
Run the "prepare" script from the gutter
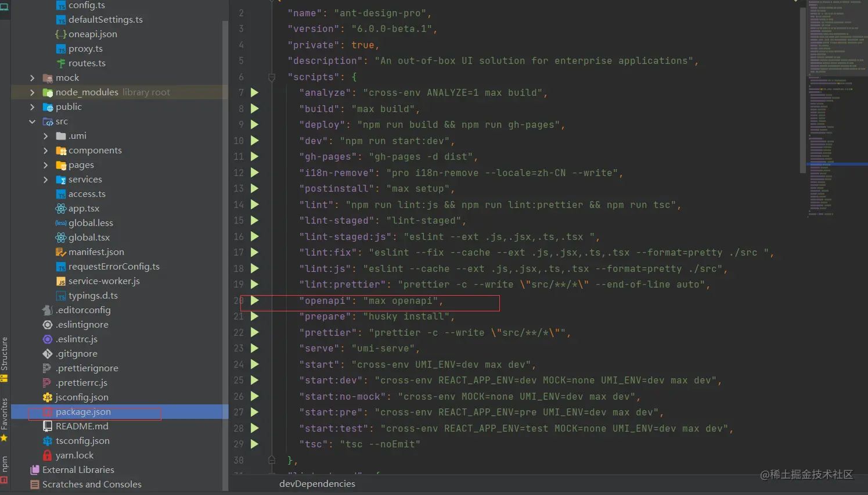(x=254, y=316)
